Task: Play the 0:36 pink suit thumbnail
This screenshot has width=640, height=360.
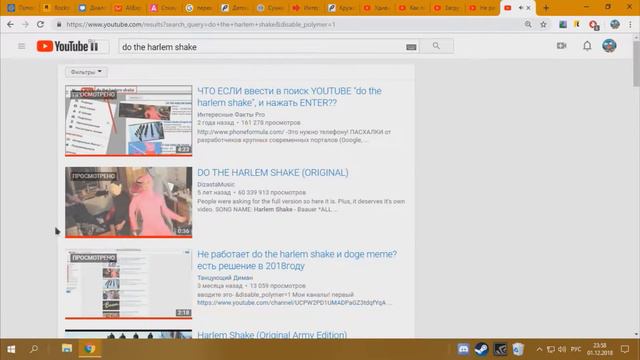Action: pos(129,202)
